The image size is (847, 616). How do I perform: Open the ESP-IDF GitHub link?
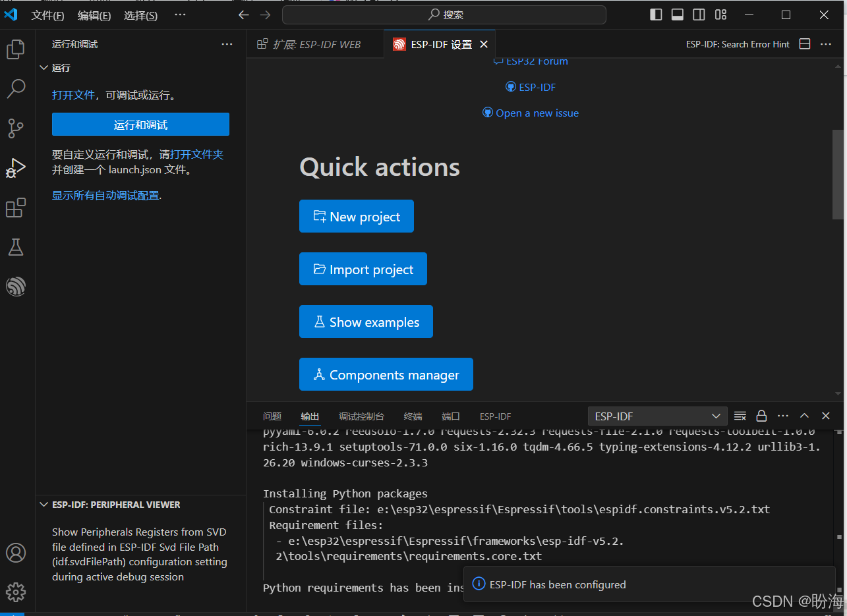pos(531,87)
